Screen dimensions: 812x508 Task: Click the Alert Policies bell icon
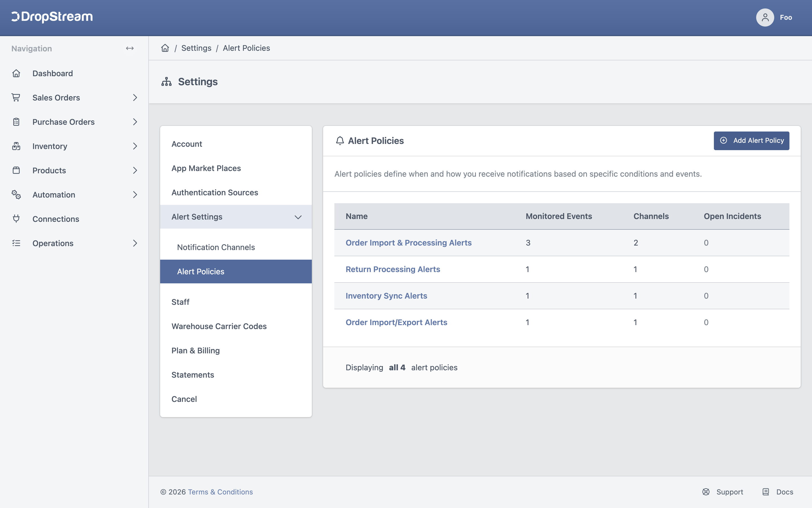tap(340, 141)
